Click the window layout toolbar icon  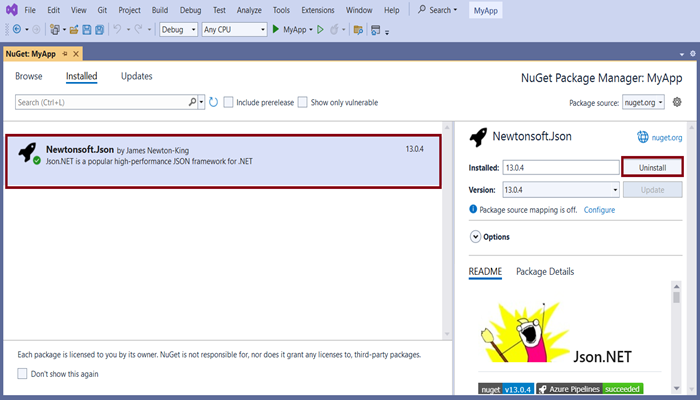(376, 30)
